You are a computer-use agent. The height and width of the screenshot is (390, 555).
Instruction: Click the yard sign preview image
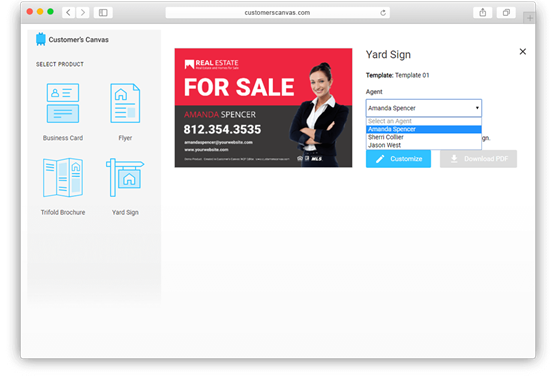tap(263, 108)
